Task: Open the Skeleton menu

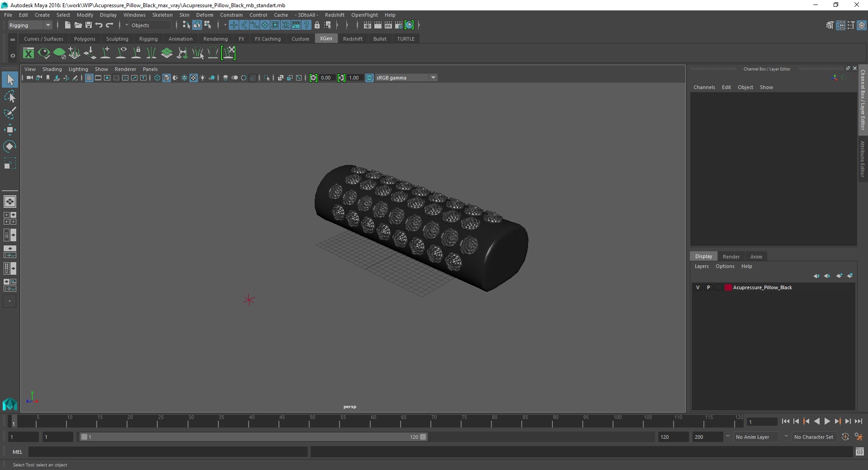Action: [x=162, y=15]
